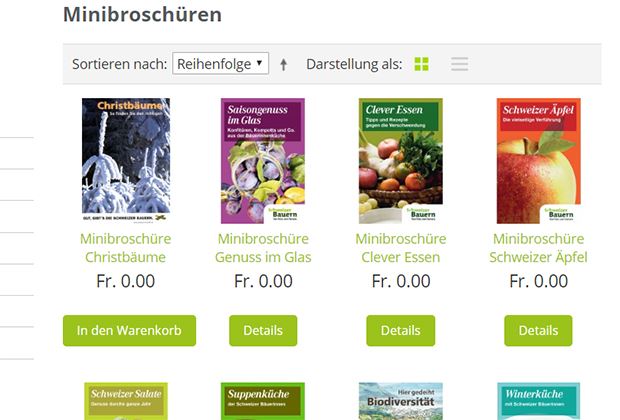Open the Reihenfolge sort dropdown
The image size is (620, 420).
(x=220, y=63)
